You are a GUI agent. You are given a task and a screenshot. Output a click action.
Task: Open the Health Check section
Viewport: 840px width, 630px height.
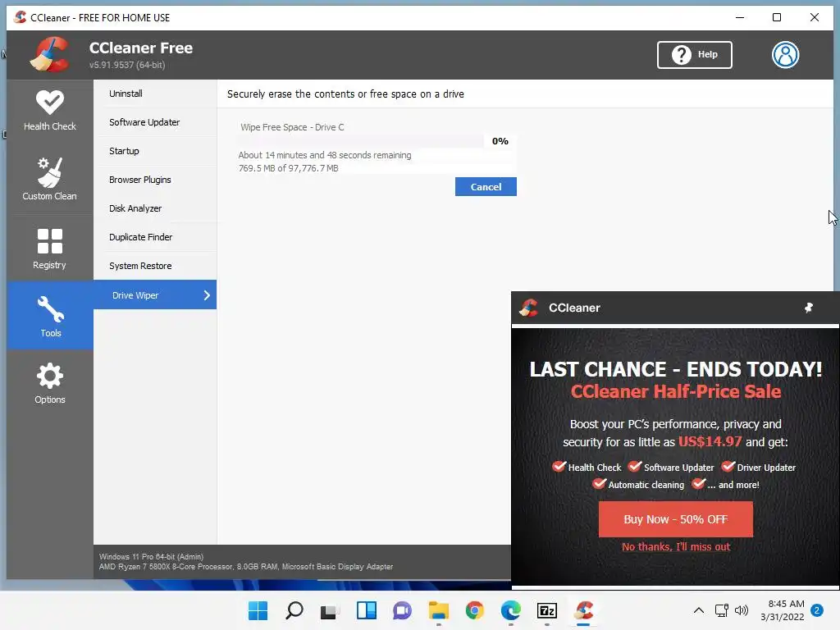coord(50,112)
